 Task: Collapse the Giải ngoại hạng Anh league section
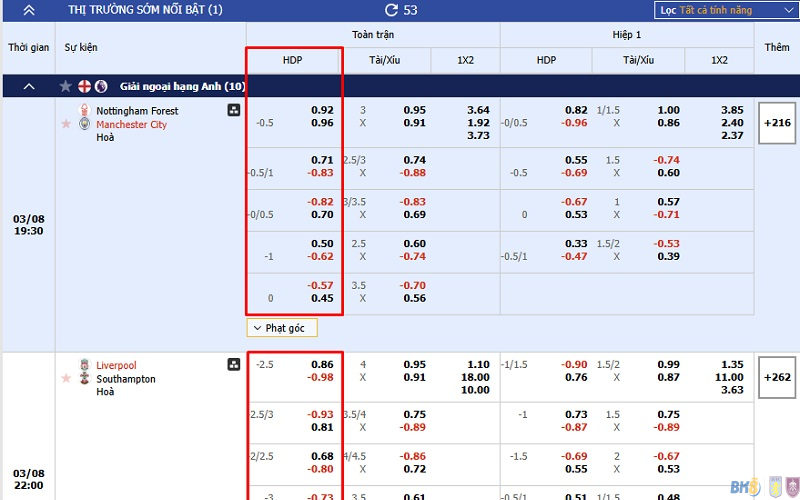point(28,87)
